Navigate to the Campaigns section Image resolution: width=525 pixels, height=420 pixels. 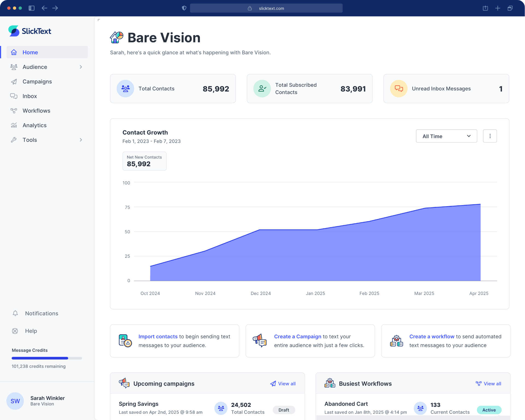pyautogui.click(x=37, y=81)
